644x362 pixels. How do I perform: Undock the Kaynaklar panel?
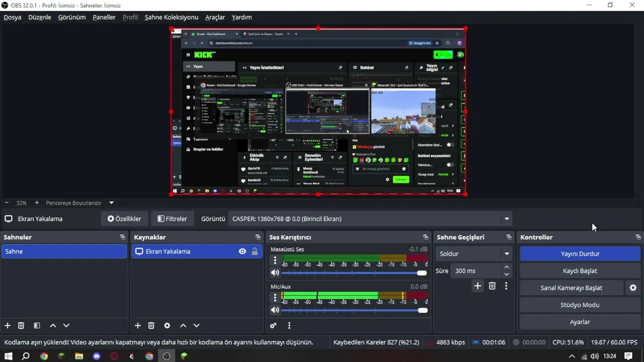[258, 237]
